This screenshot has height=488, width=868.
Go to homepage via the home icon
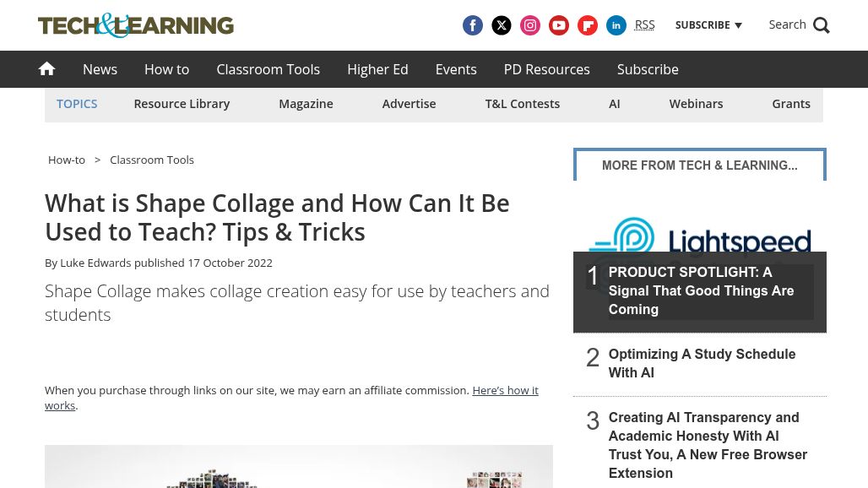click(x=47, y=68)
